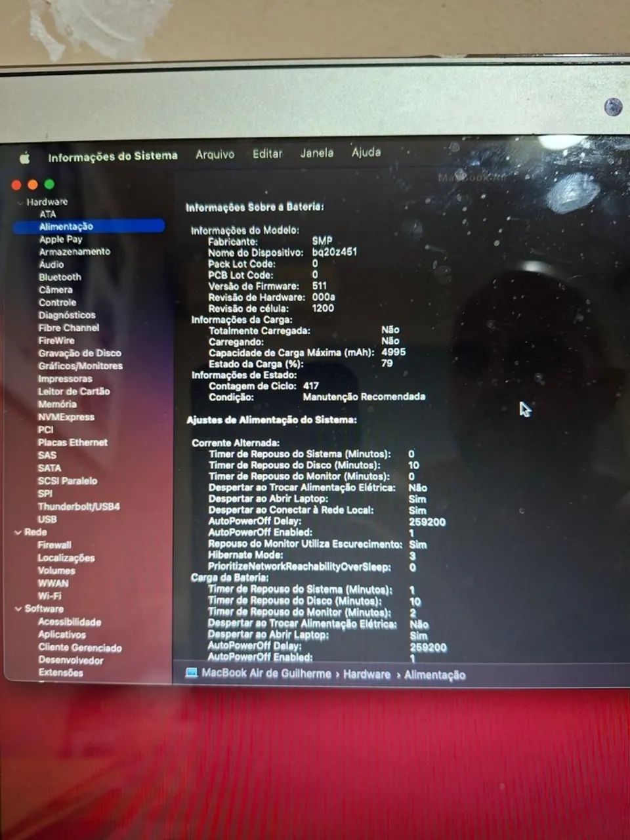Select Firewall under Rede

pyautogui.click(x=54, y=545)
